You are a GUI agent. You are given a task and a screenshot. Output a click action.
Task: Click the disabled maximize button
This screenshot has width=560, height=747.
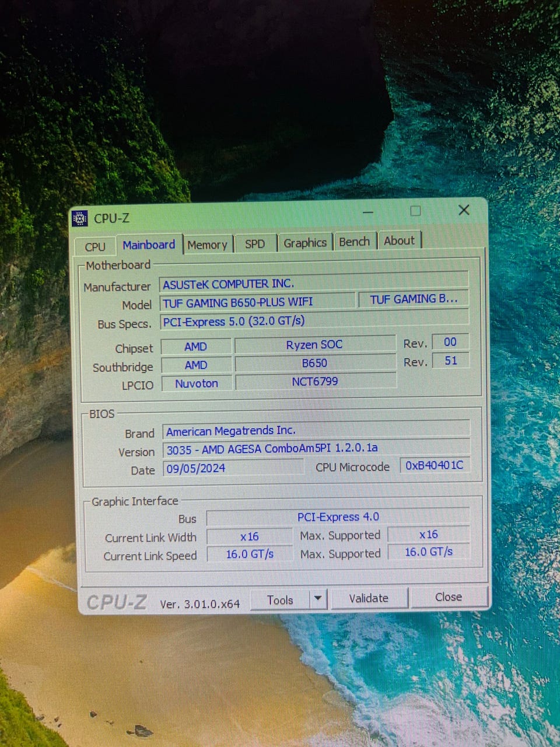click(415, 211)
